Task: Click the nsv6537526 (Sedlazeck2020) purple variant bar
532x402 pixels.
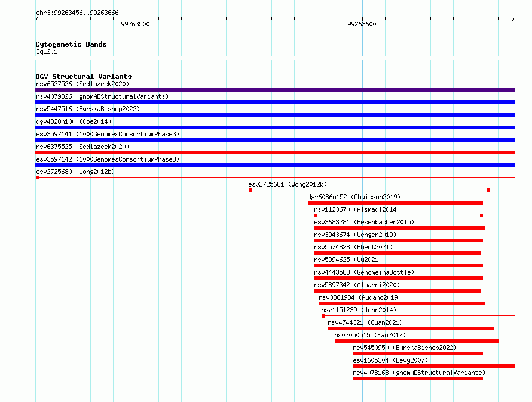Action: (275, 90)
